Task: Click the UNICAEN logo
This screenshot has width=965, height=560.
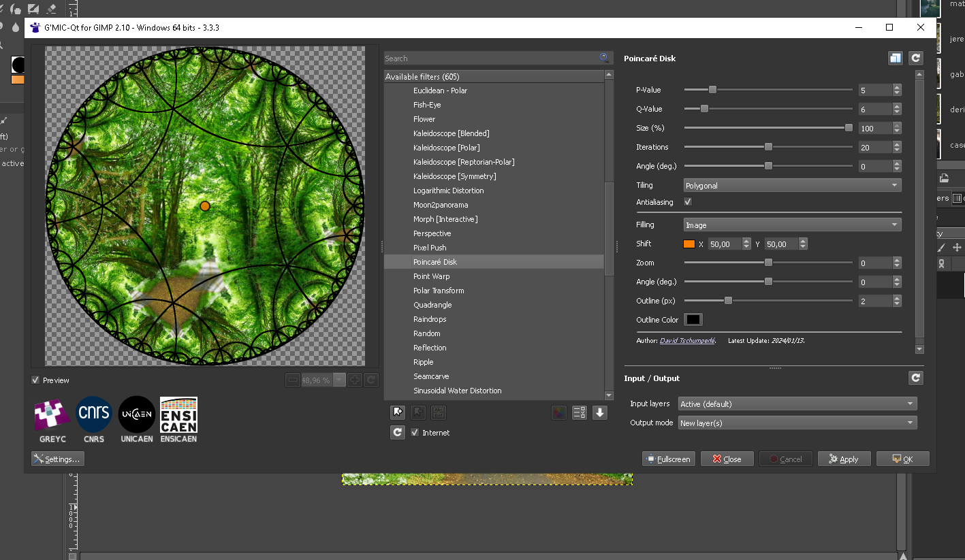Action: (137, 419)
